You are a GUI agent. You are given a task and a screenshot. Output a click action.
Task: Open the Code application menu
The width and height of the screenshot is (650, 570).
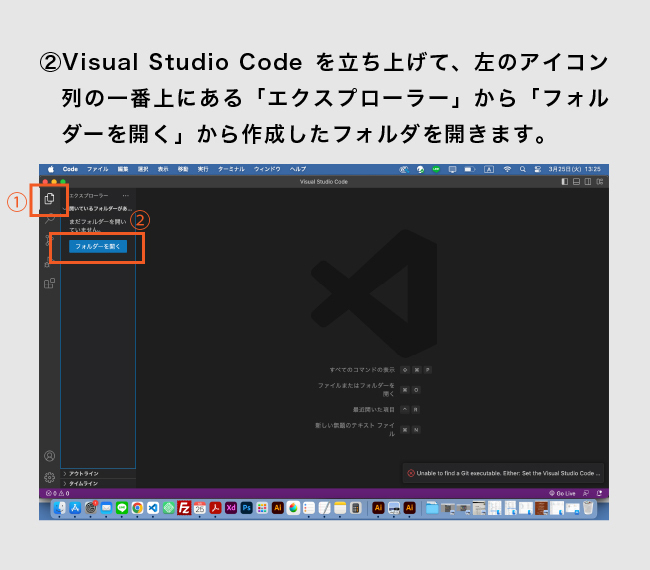click(x=70, y=169)
